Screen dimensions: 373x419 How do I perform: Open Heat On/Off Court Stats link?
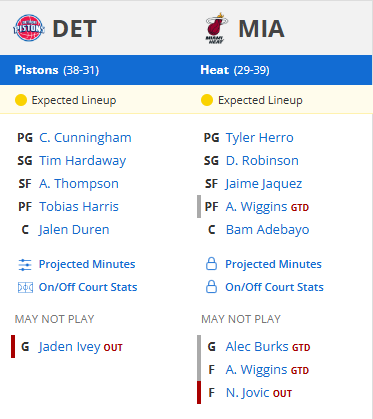(274, 287)
